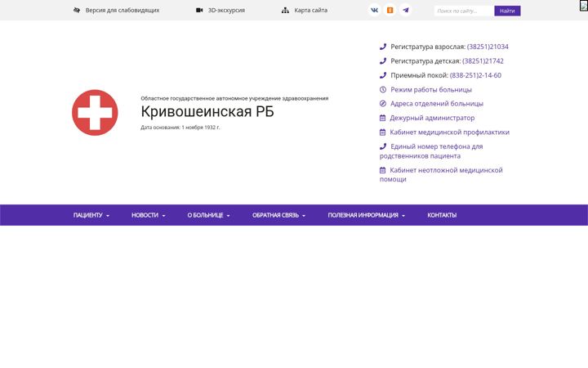Call adult registry number (38251)21034
This screenshot has height=368, width=588.
coord(488,47)
